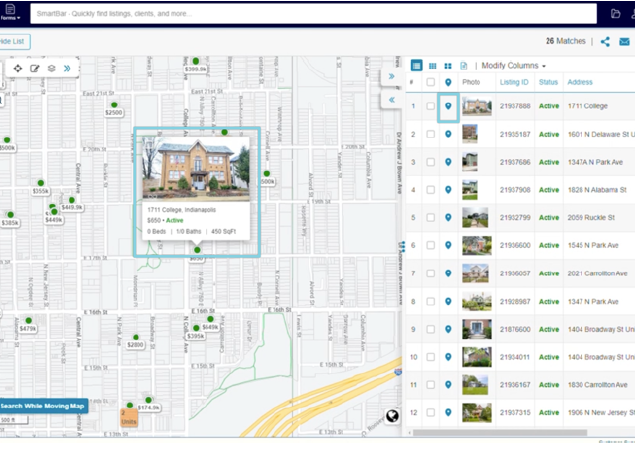
Task: Open the 2 Units cluster marker
Action: [129, 418]
